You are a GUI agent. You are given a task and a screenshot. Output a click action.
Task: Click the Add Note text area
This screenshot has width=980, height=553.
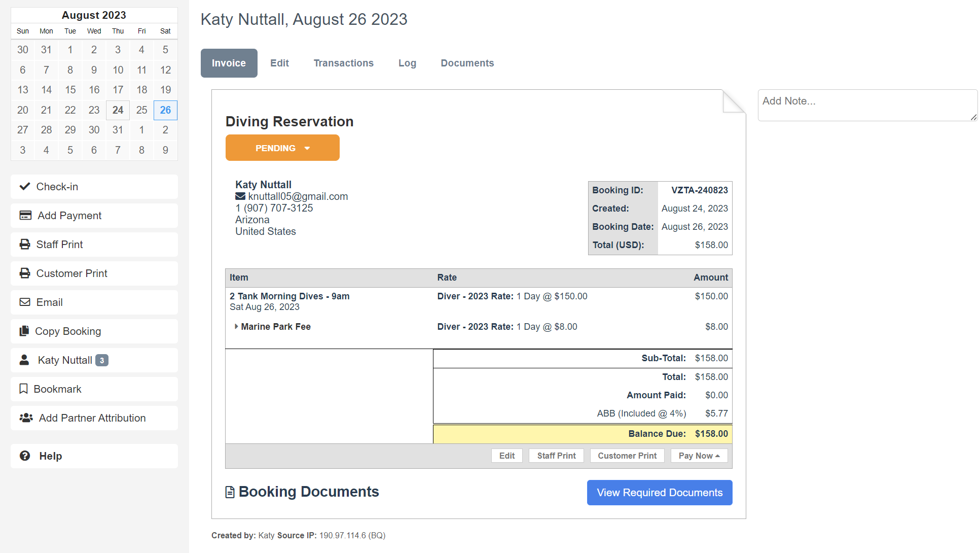(x=867, y=105)
